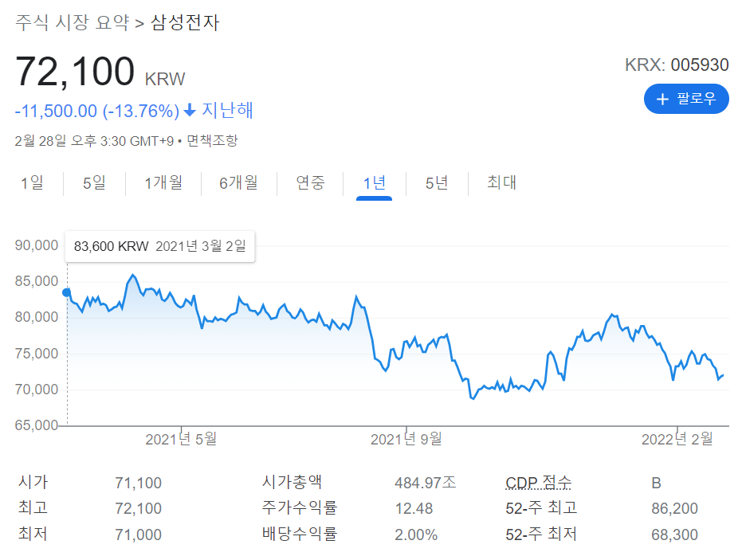Click the 2021년 5월 axis label

click(181, 439)
